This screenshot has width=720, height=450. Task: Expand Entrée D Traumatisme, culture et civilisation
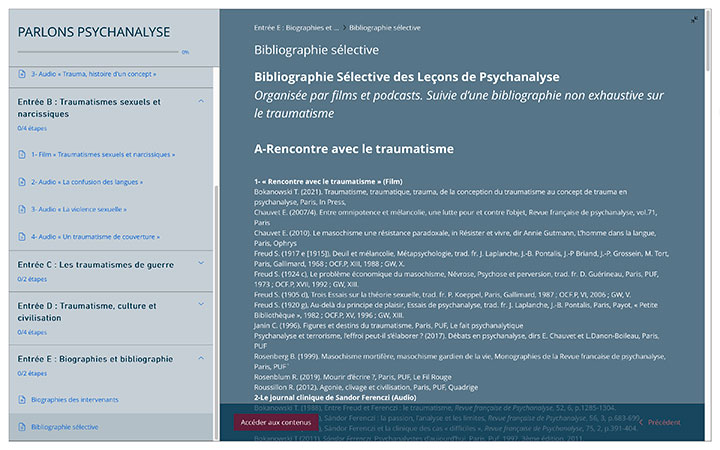(201, 304)
